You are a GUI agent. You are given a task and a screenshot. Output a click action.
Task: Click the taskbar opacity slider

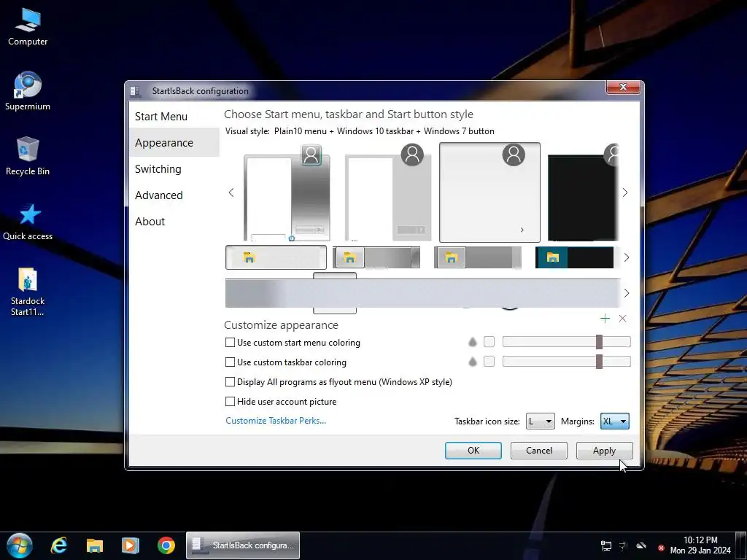pos(566,362)
